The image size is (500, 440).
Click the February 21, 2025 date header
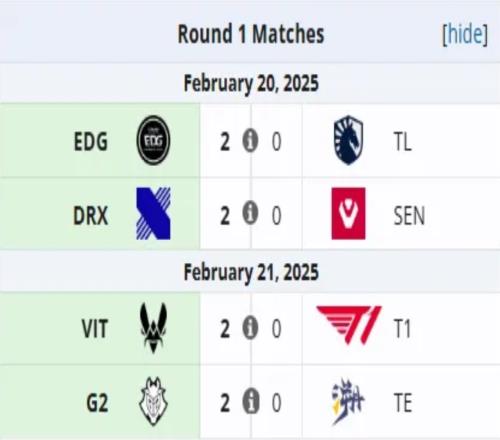tap(251, 273)
